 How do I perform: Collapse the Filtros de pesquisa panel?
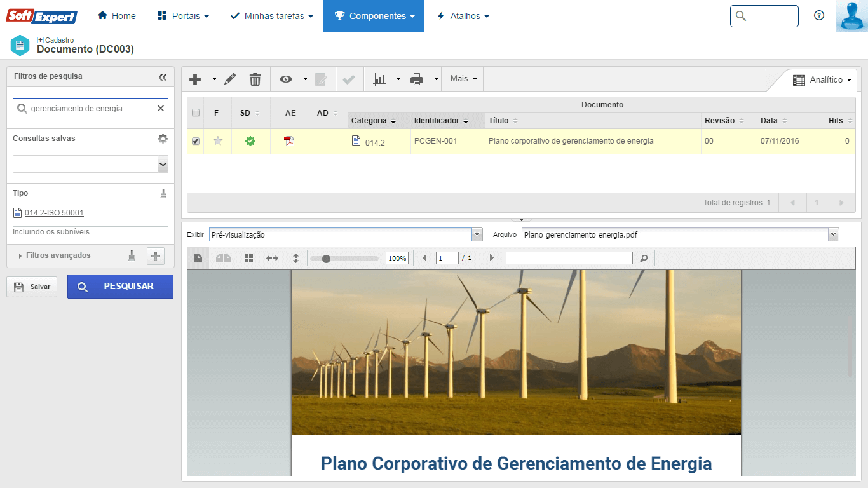pos(163,77)
